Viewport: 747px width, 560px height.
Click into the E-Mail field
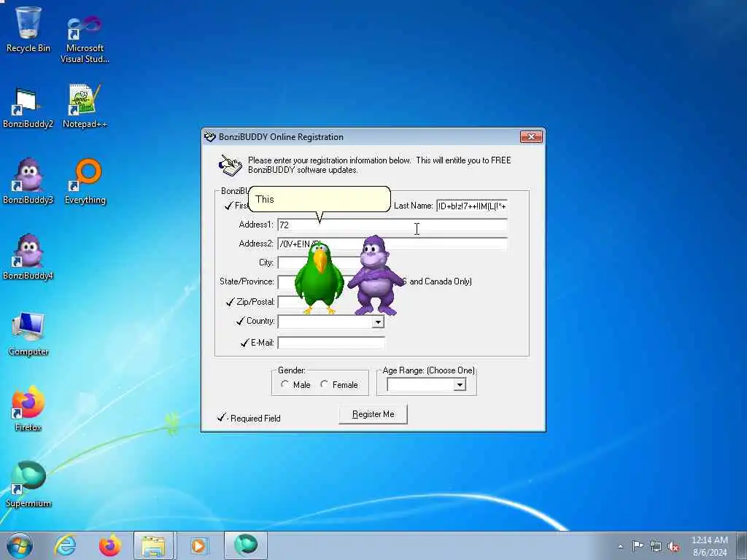click(x=331, y=343)
